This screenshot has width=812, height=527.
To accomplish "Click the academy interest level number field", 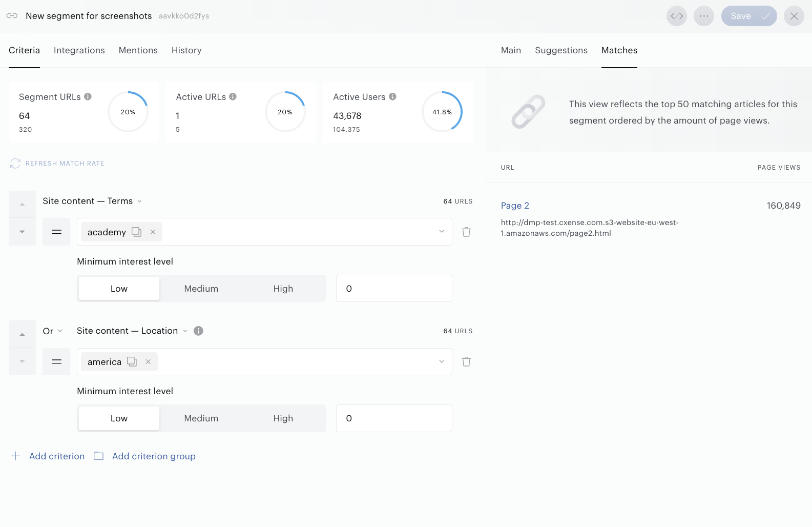I will pyautogui.click(x=394, y=289).
